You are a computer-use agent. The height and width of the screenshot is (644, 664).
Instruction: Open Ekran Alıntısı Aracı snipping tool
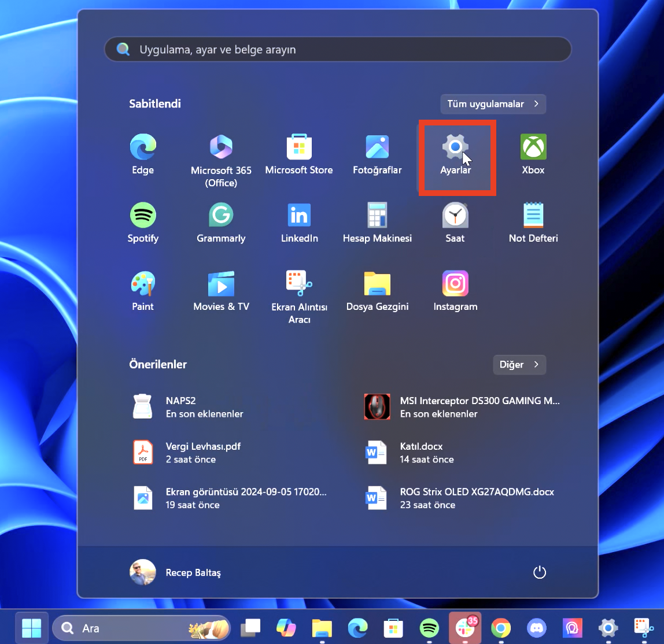(x=299, y=298)
